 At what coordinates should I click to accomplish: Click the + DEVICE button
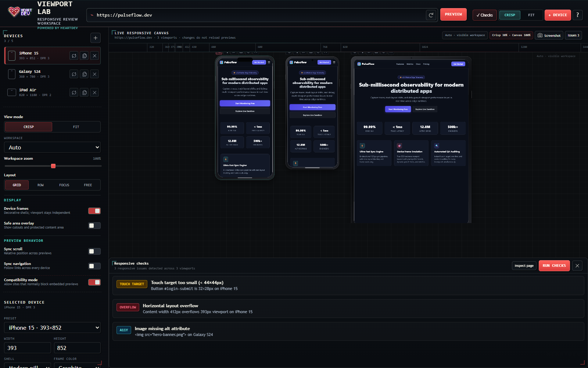pos(558,15)
